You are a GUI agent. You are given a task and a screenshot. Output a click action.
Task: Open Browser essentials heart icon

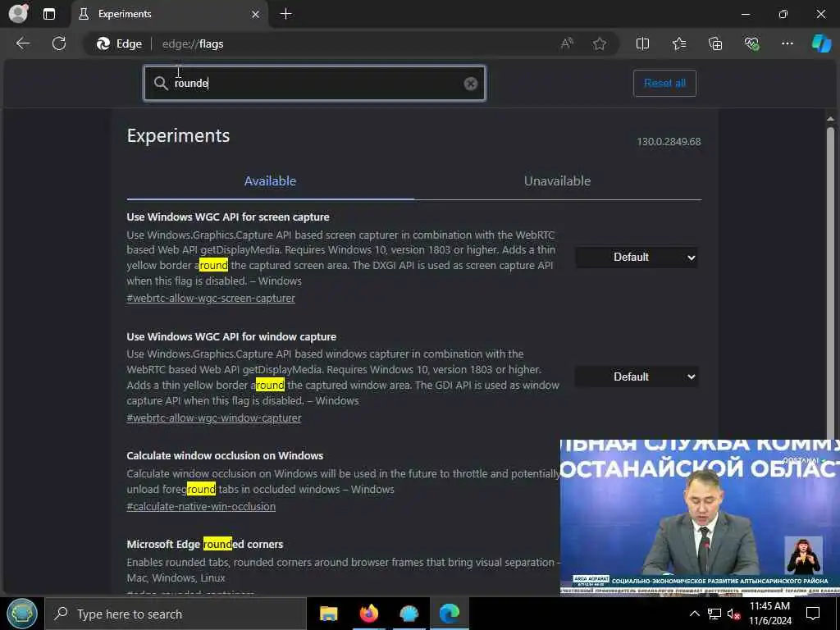pyautogui.click(x=751, y=43)
